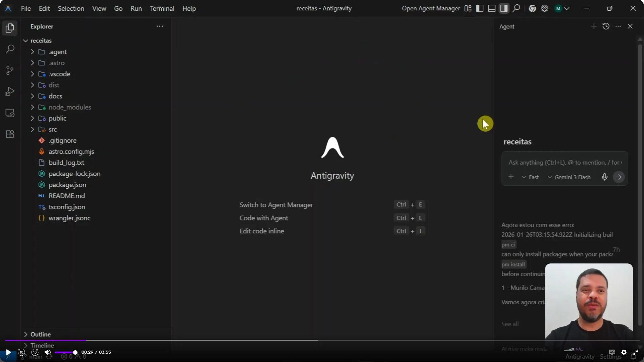This screenshot has width=644, height=362.
Task: Open the Source Control view
Action: pos(10,70)
